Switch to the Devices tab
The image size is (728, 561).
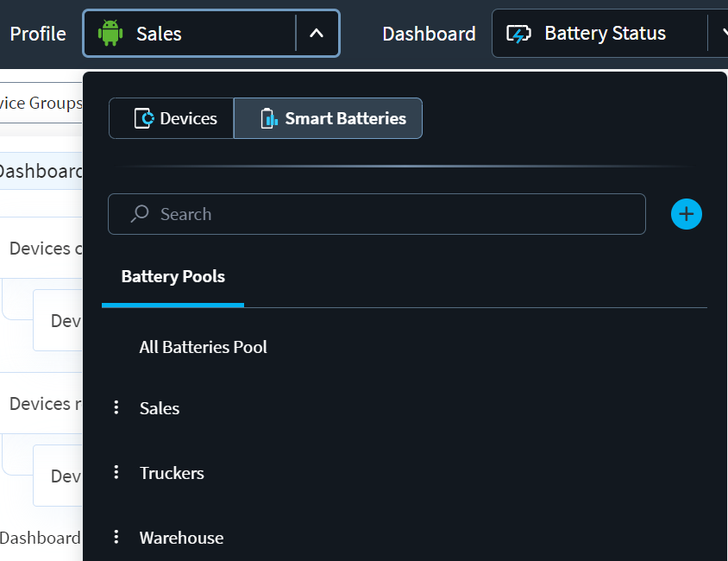[171, 118]
